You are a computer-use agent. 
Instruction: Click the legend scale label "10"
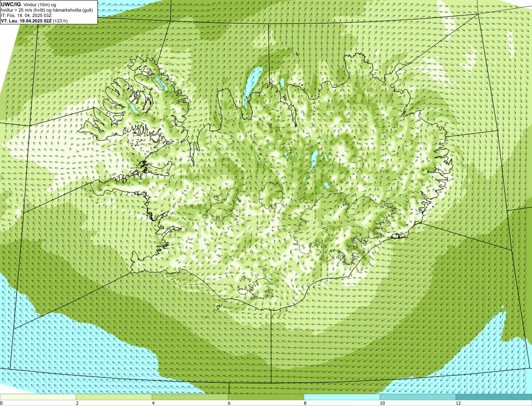tap(382, 403)
